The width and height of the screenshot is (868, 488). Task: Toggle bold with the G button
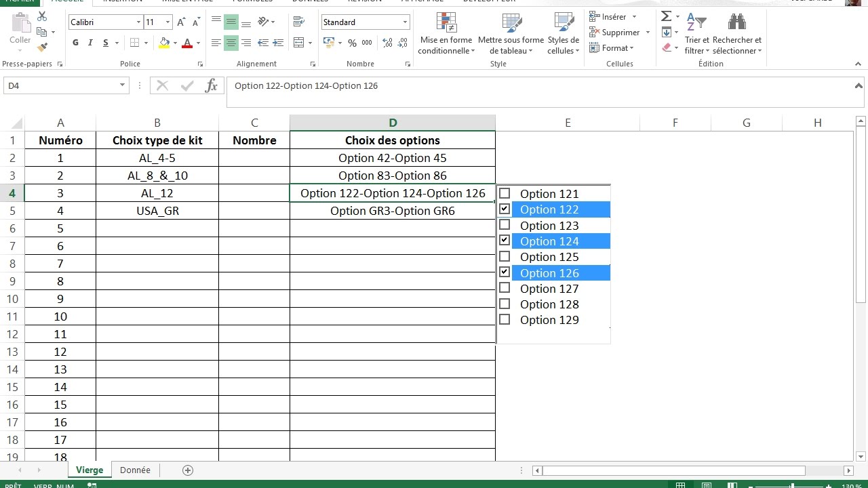pyautogui.click(x=76, y=43)
